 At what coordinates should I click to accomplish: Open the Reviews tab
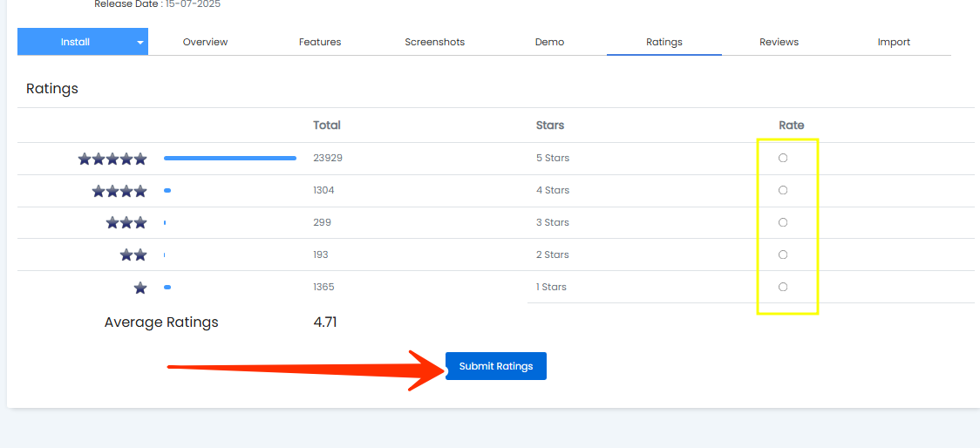[x=779, y=42]
